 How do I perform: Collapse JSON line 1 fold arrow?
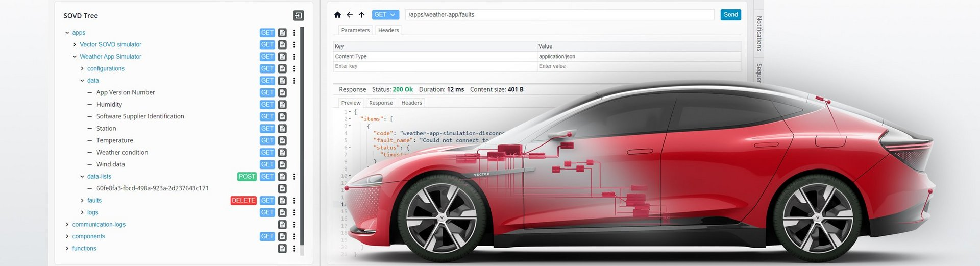point(350,112)
